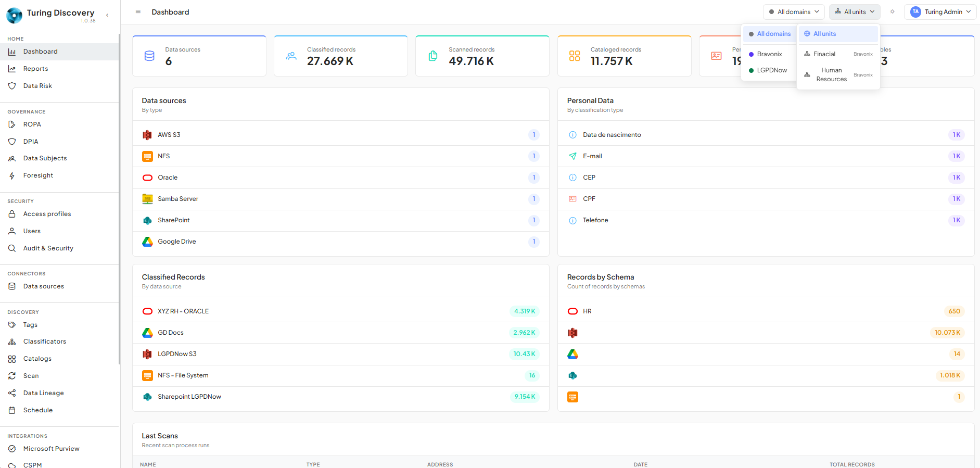Click the TOTAL RECORDS column header
The width and height of the screenshot is (980, 468).
point(852,464)
